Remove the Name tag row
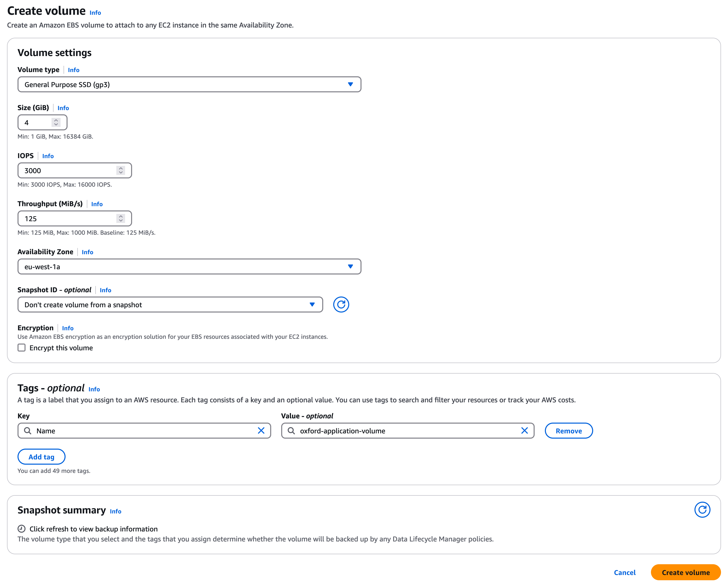The image size is (728, 586). [x=568, y=431]
